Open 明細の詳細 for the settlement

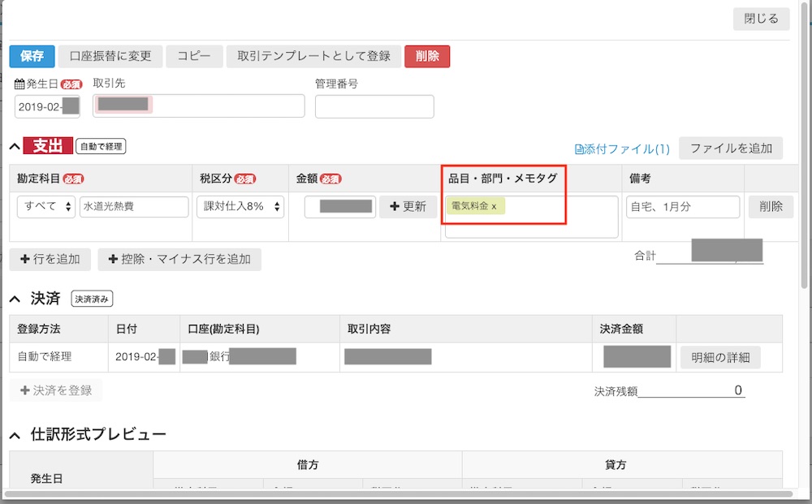pyautogui.click(x=720, y=357)
